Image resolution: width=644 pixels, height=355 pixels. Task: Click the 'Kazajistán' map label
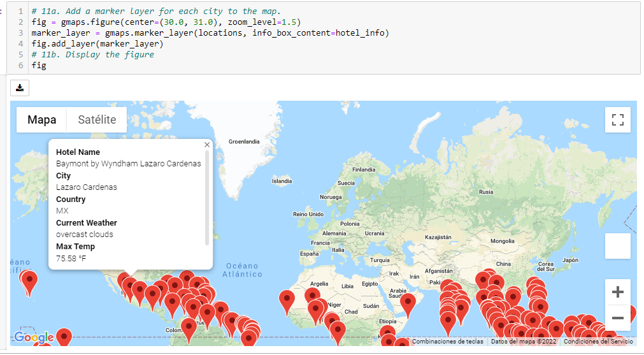click(x=438, y=238)
